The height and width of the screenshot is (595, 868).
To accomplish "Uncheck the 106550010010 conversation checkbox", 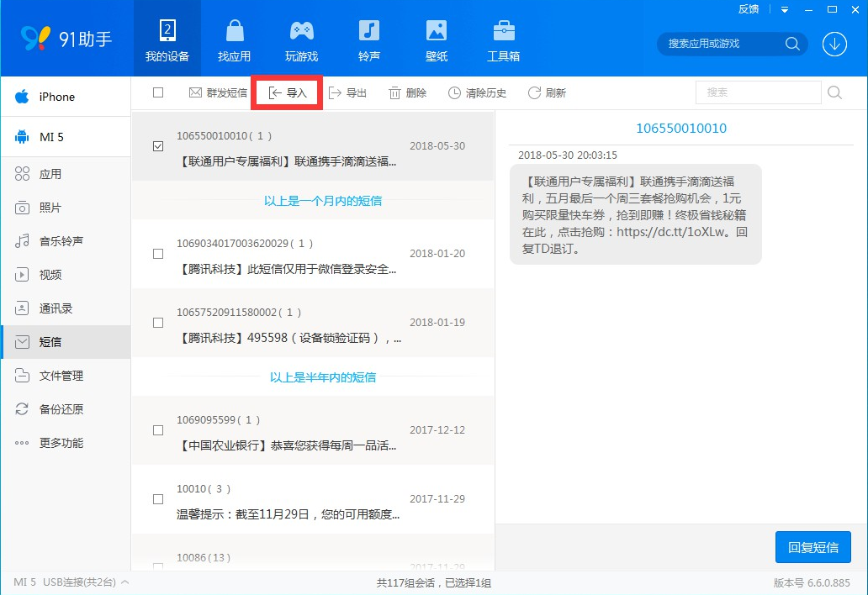I will point(158,146).
